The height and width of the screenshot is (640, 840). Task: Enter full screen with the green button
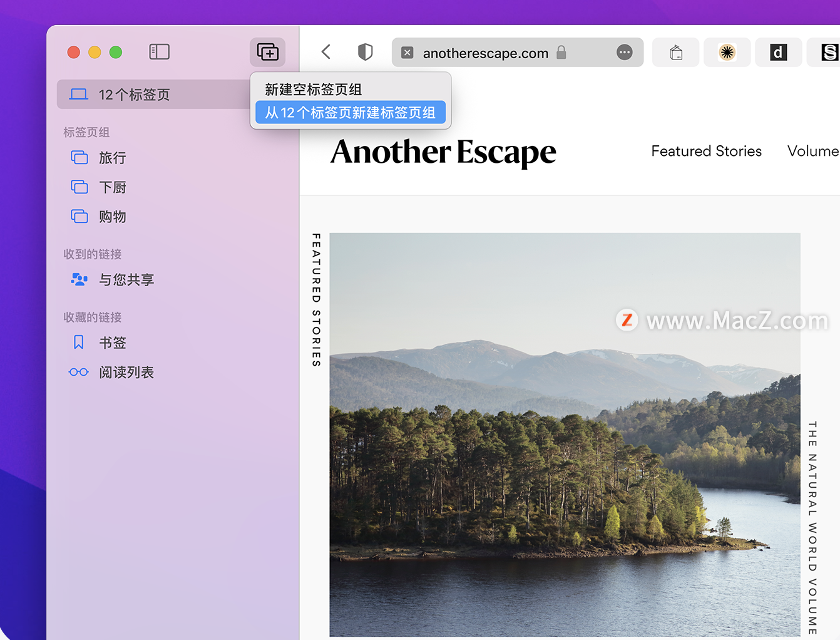(x=116, y=52)
